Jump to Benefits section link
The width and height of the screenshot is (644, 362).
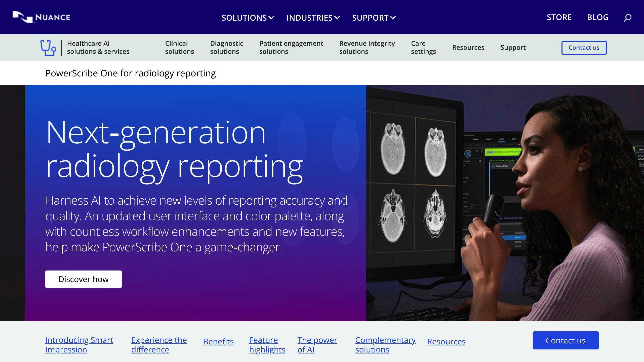218,341
